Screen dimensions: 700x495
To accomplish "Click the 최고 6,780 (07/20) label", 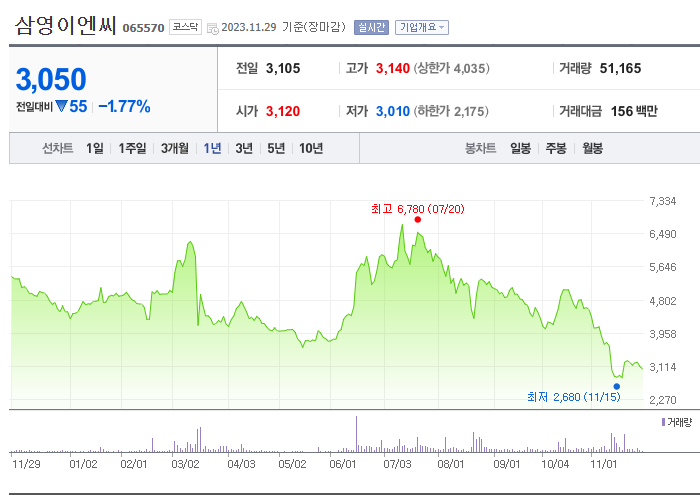I will pos(417,209).
